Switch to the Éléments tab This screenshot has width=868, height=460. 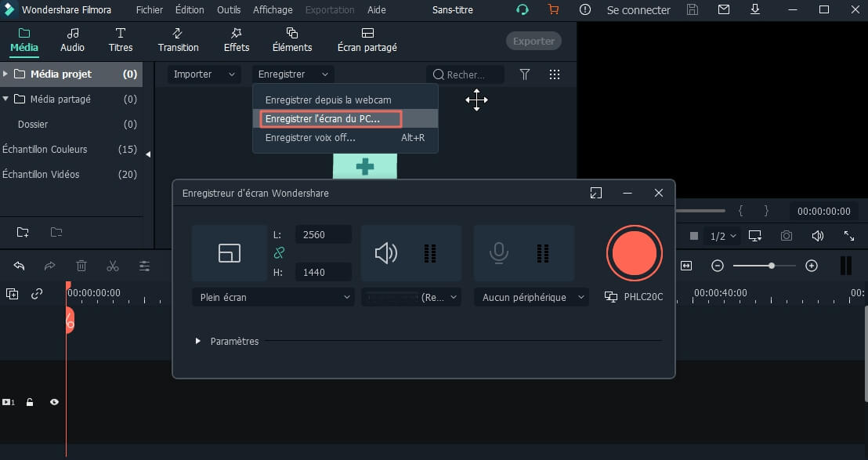tap(292, 40)
